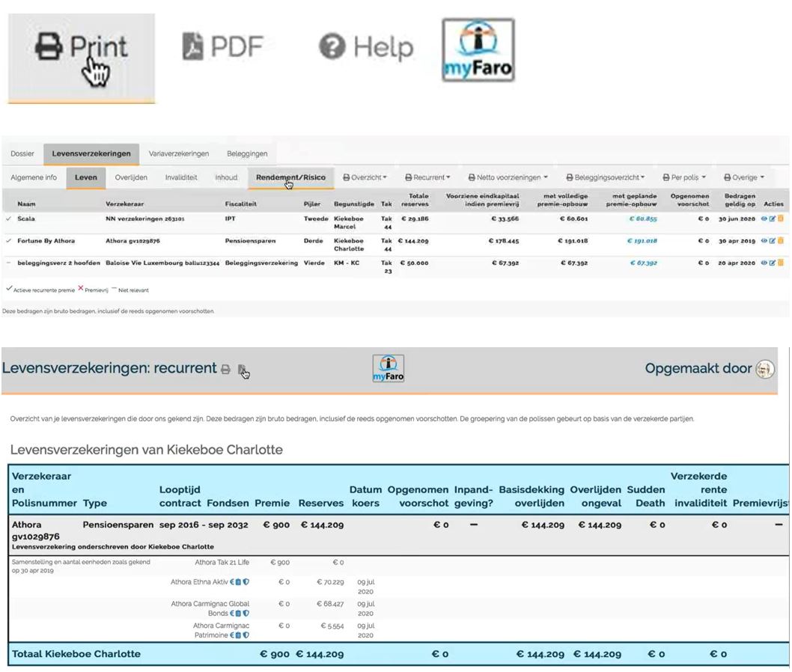Viewport: 792px width, 672px height.
Task: Click the 'Baloise Vie Luxembourg' insurer cell
Action: click(162, 263)
